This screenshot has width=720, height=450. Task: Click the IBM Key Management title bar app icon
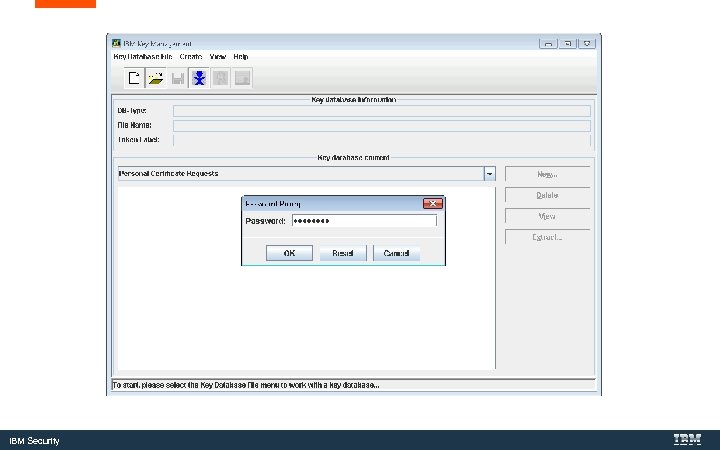[116, 43]
